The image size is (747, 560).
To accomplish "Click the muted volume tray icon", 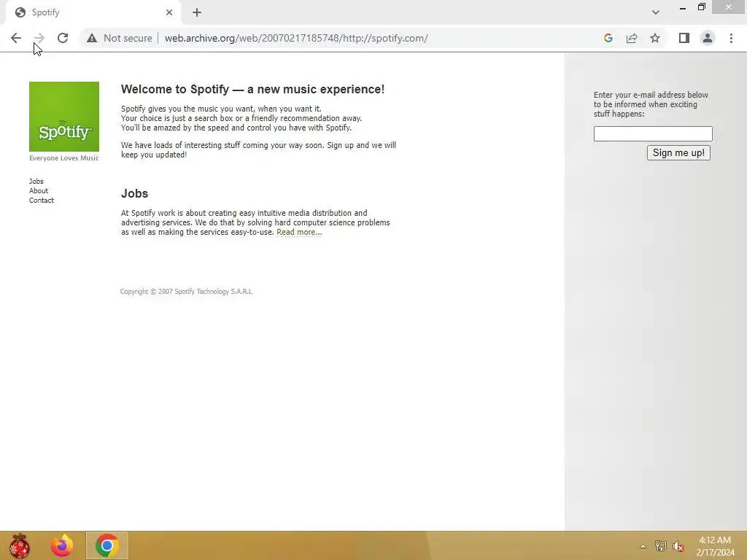I will pyautogui.click(x=678, y=546).
